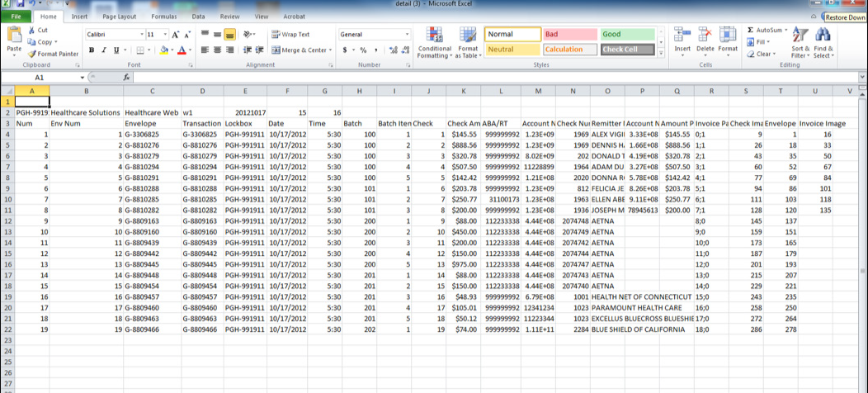Apply Comma Style icon
This screenshot has width=868, height=393.
(376, 50)
